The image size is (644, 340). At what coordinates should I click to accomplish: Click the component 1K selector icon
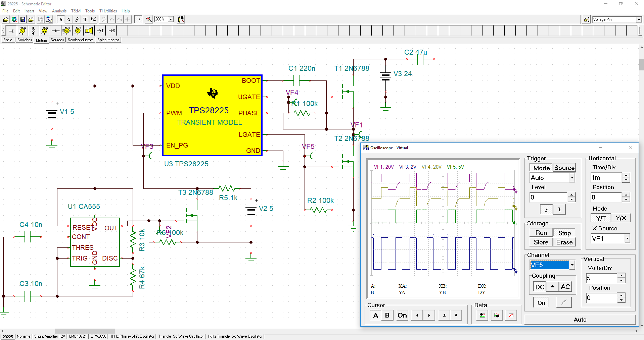[181, 19]
